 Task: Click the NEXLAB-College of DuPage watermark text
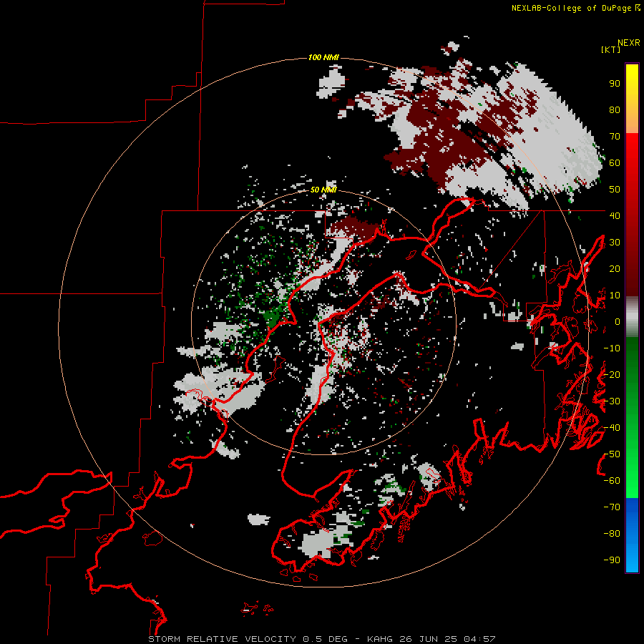(575, 8)
